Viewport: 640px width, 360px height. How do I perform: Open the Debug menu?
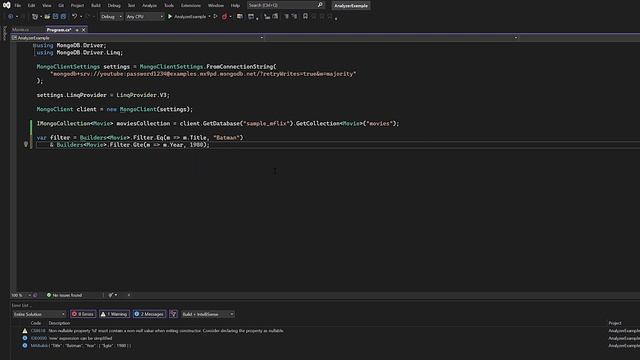tap(114, 5)
